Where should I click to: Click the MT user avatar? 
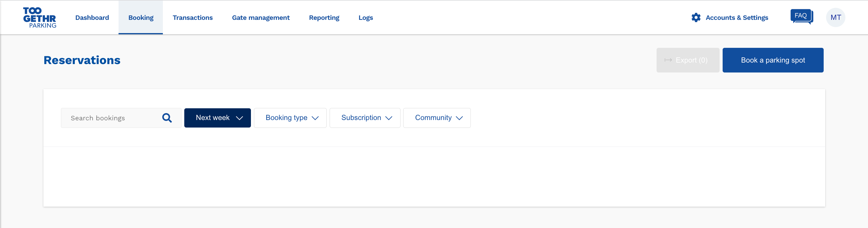[835, 17]
